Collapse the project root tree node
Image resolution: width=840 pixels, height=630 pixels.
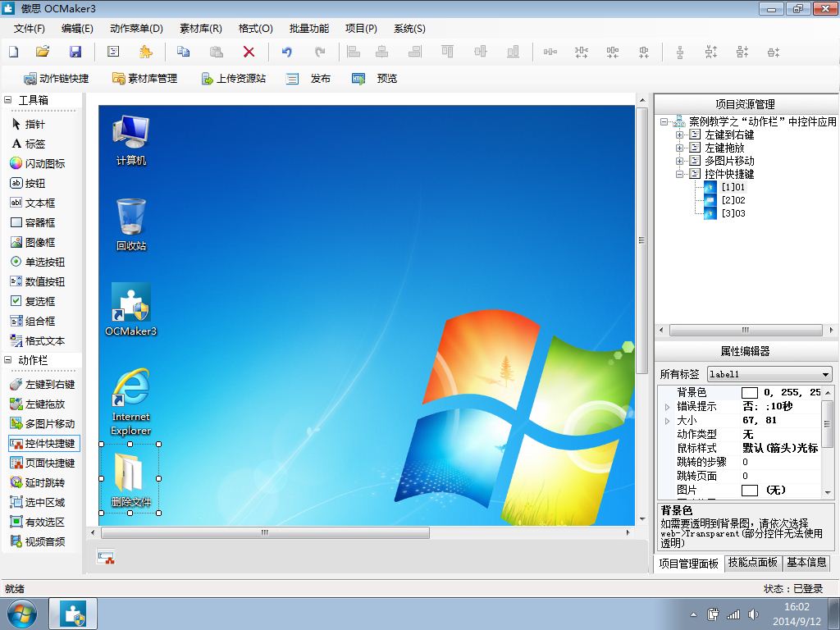point(664,121)
